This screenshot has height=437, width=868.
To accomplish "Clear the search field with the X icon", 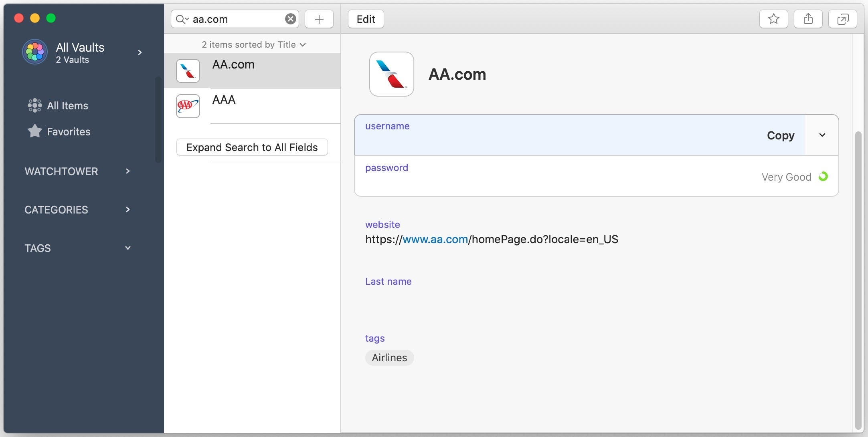I will [x=290, y=18].
